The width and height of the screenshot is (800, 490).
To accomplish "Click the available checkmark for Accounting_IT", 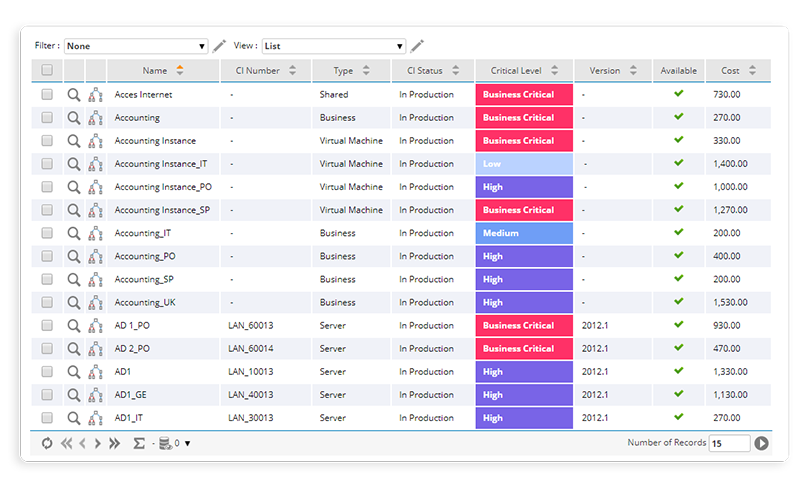I will click(679, 232).
